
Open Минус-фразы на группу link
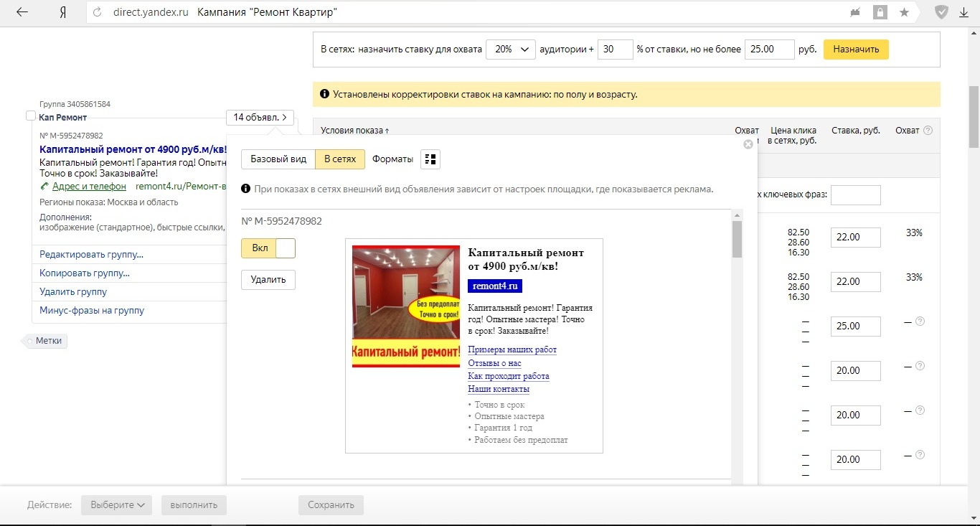coord(92,311)
